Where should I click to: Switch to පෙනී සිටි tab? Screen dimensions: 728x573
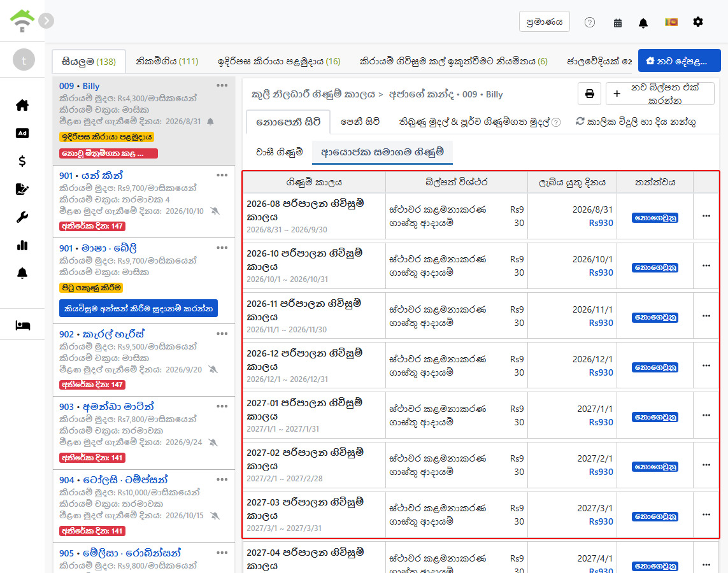(360, 122)
